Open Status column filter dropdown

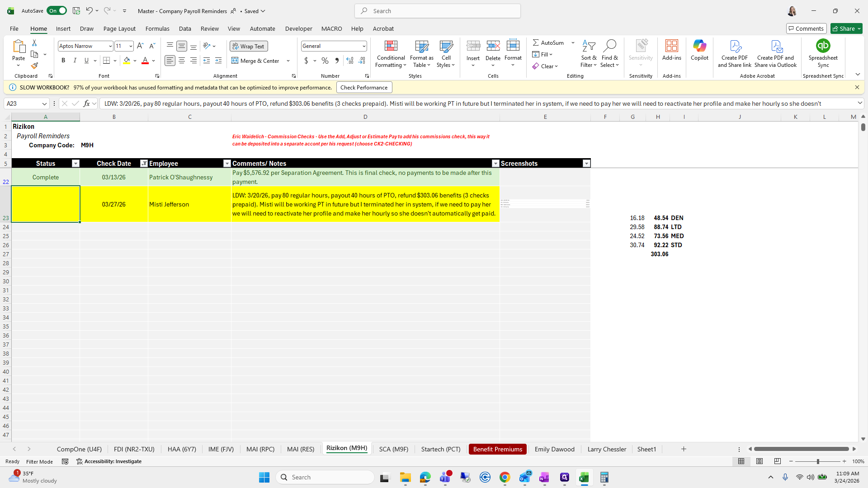coord(75,164)
